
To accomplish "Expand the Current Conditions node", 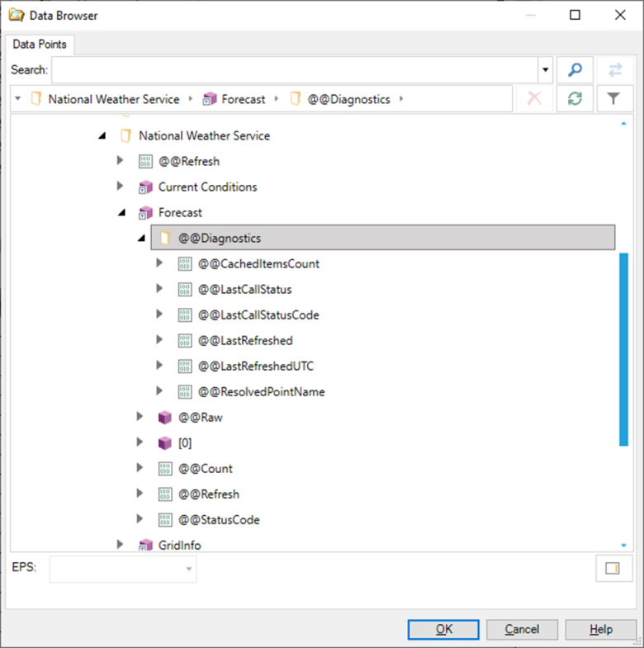I will pos(121,187).
